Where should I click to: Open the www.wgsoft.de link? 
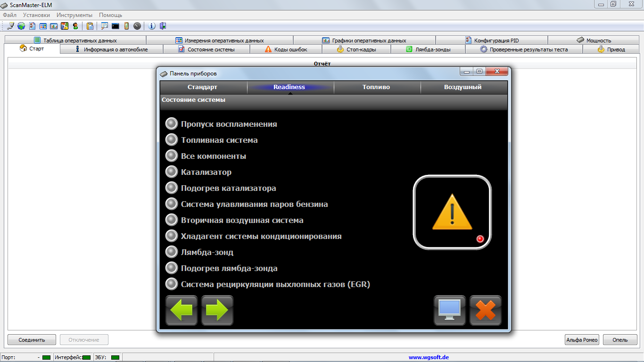[429, 357]
